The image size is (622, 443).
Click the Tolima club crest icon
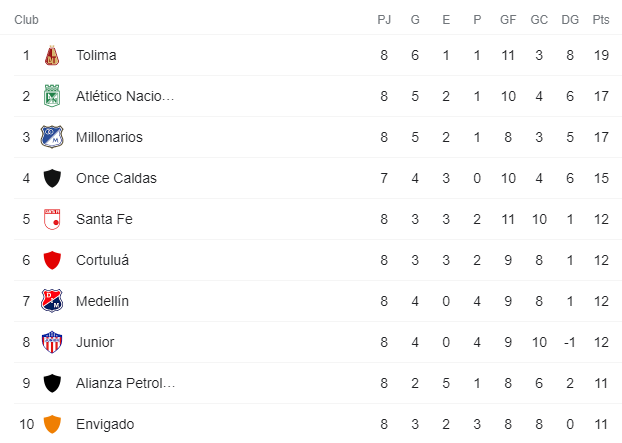pos(52,55)
